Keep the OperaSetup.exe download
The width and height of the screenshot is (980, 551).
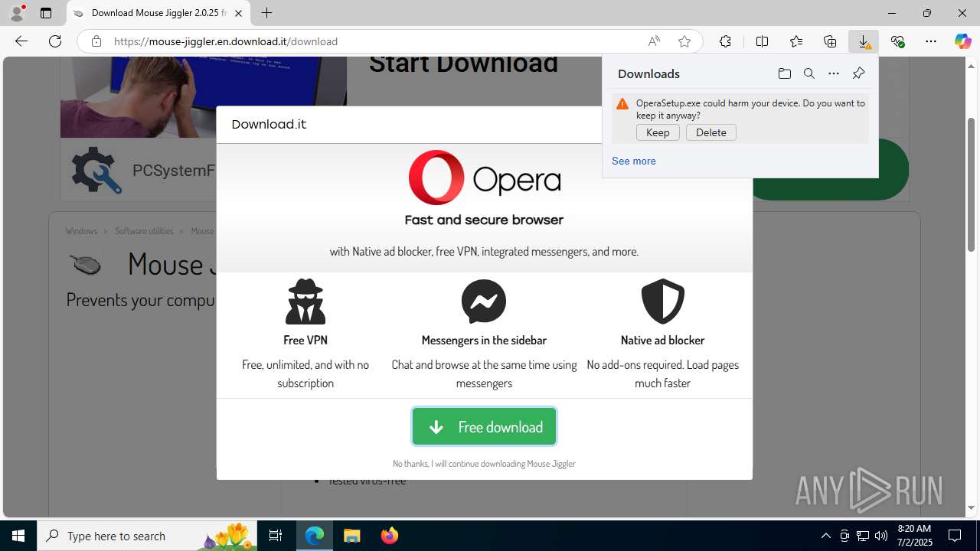tap(658, 132)
